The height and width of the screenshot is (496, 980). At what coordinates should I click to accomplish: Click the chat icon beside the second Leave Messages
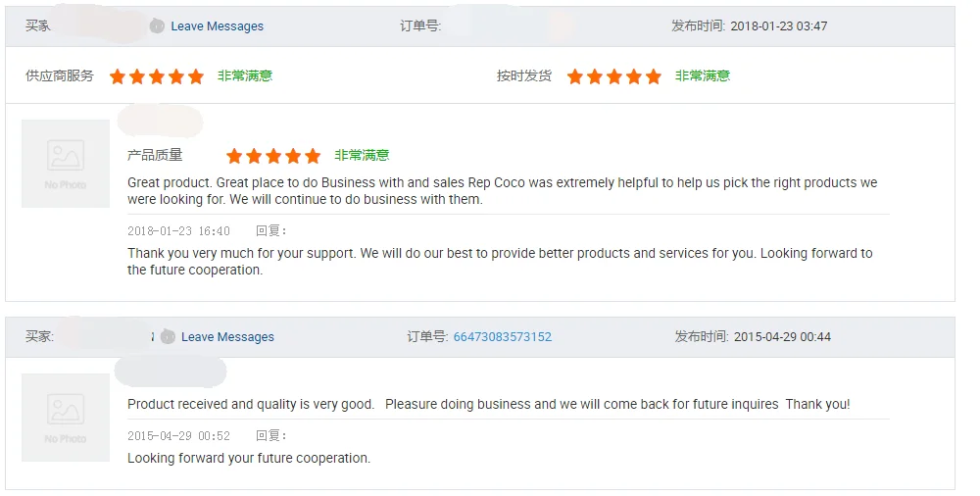(168, 337)
